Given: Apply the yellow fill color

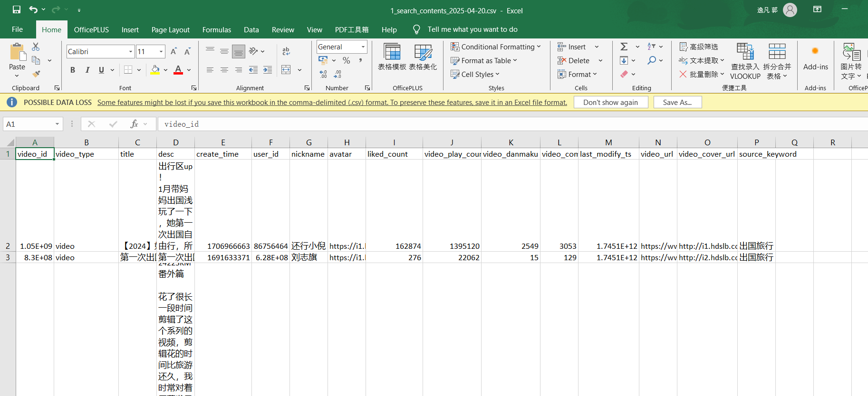Looking at the screenshot, I should click(155, 70).
